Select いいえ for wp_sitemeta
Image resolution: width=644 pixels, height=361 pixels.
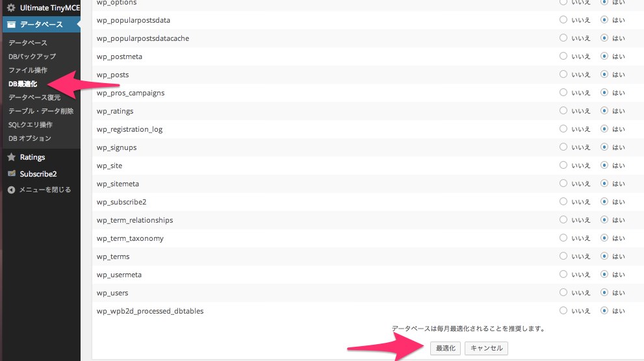point(563,183)
